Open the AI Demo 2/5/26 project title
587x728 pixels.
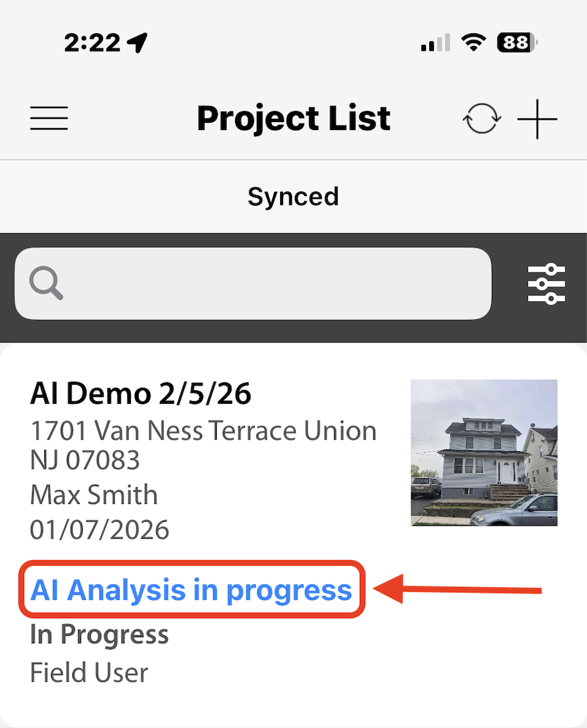[141, 393]
